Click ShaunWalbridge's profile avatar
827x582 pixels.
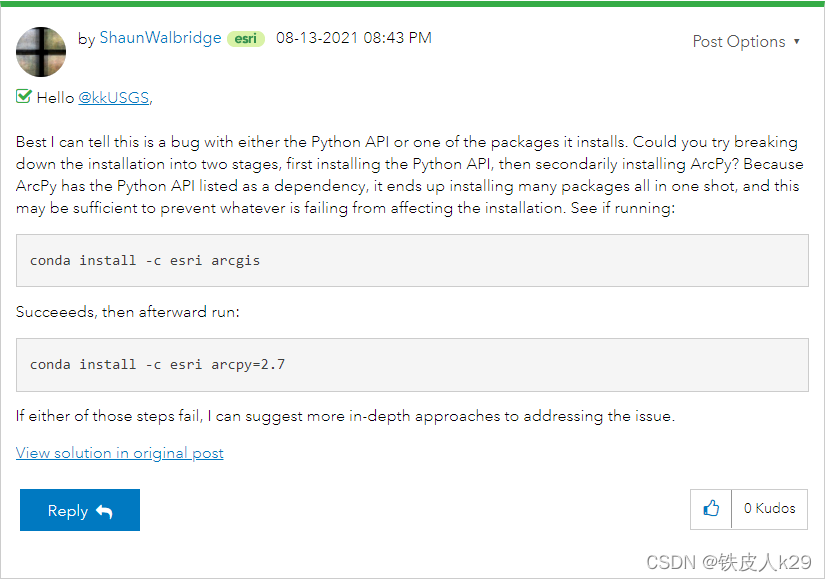click(x=40, y=50)
